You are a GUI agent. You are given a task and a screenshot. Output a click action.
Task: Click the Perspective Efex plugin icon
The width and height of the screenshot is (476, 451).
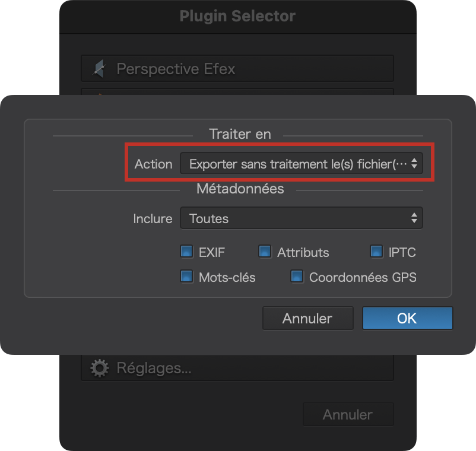(x=99, y=69)
